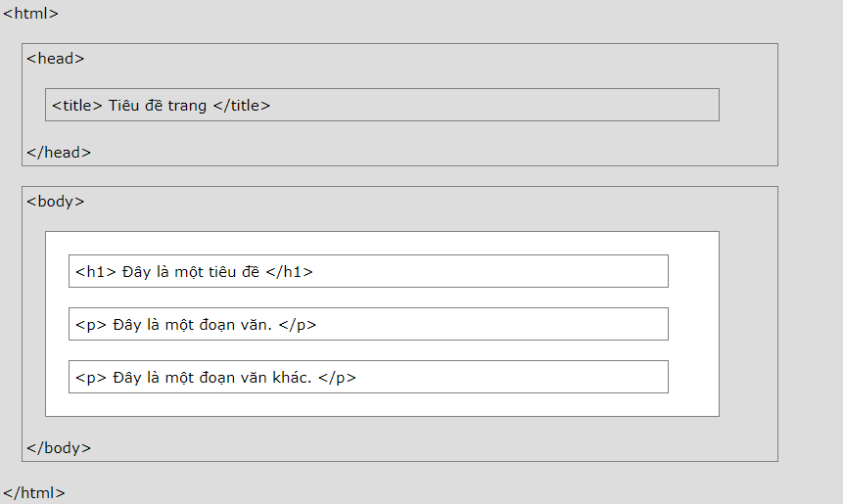843x504 pixels.
Task: Select the text "Đây là một đoạn văn."
Action: pos(192,325)
